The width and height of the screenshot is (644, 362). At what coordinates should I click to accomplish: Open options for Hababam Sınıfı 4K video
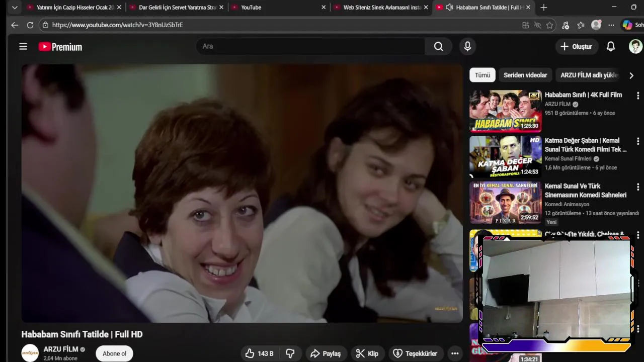(638, 96)
